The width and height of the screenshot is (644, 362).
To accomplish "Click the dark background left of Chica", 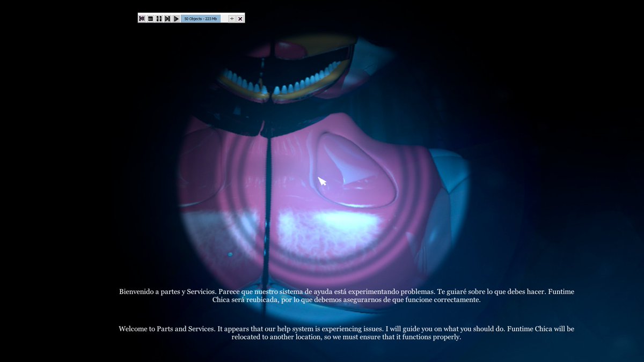I will click(80, 161).
